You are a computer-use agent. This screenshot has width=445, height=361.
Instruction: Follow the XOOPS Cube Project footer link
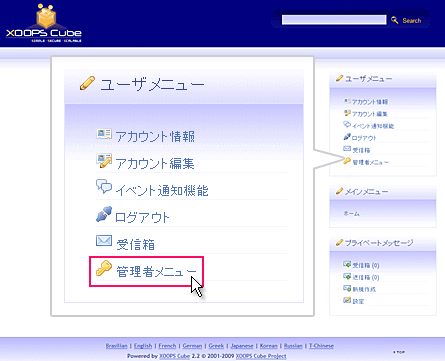click(261, 356)
